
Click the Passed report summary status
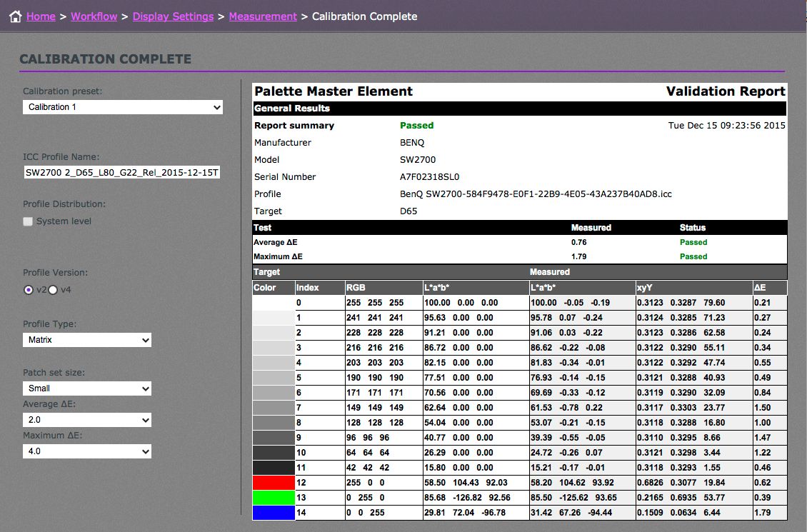[416, 126]
